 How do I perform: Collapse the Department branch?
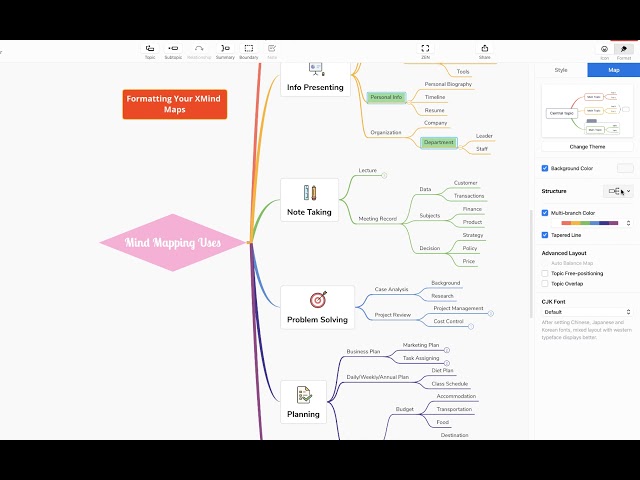coord(460,148)
